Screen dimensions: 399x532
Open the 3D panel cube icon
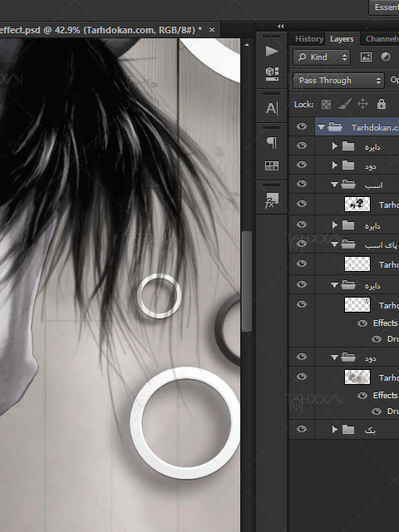(x=272, y=74)
